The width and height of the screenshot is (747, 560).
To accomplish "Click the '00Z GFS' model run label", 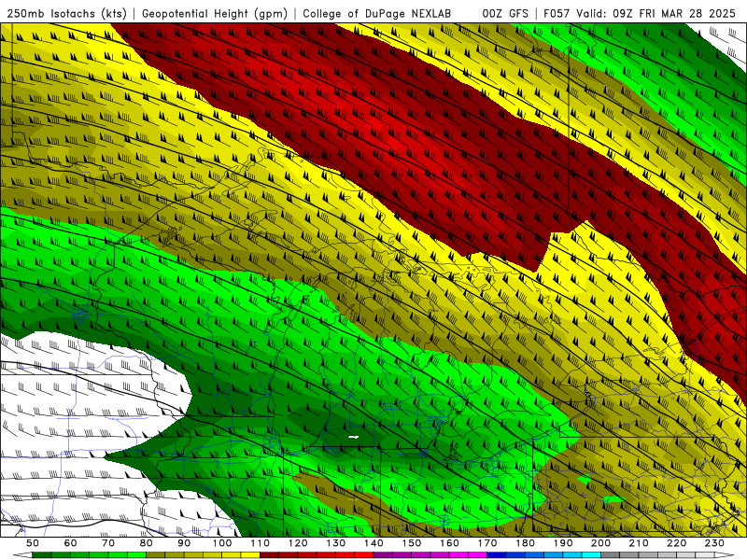I will pos(505,13).
